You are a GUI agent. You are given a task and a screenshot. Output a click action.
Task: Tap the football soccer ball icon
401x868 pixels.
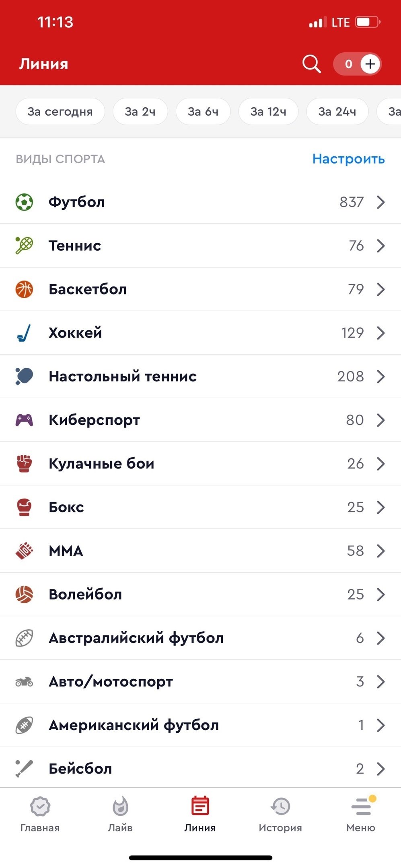(x=24, y=202)
